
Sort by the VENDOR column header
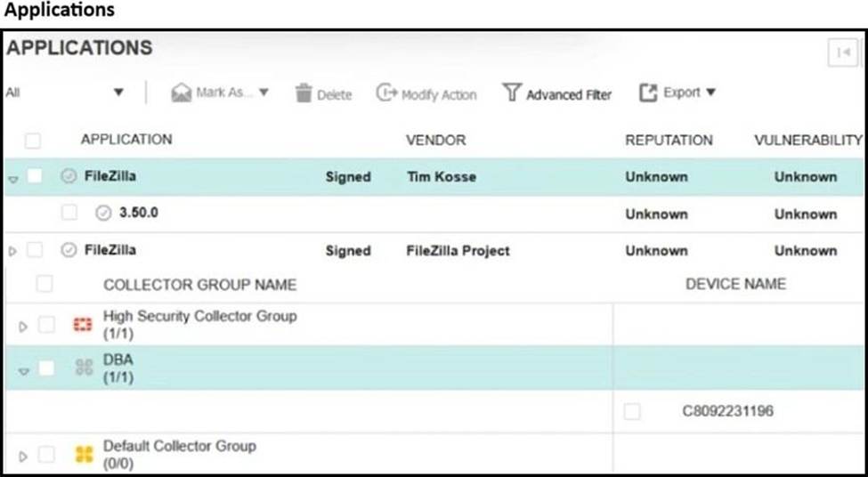tap(435, 140)
